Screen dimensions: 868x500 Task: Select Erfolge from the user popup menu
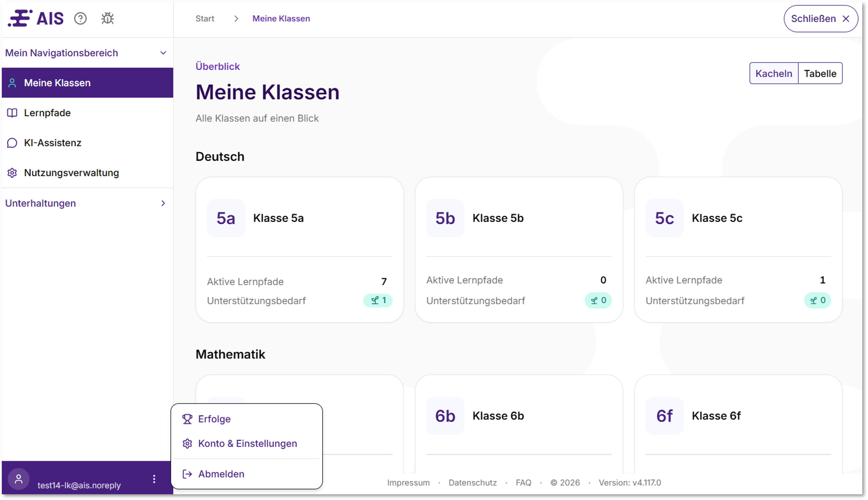246,419
